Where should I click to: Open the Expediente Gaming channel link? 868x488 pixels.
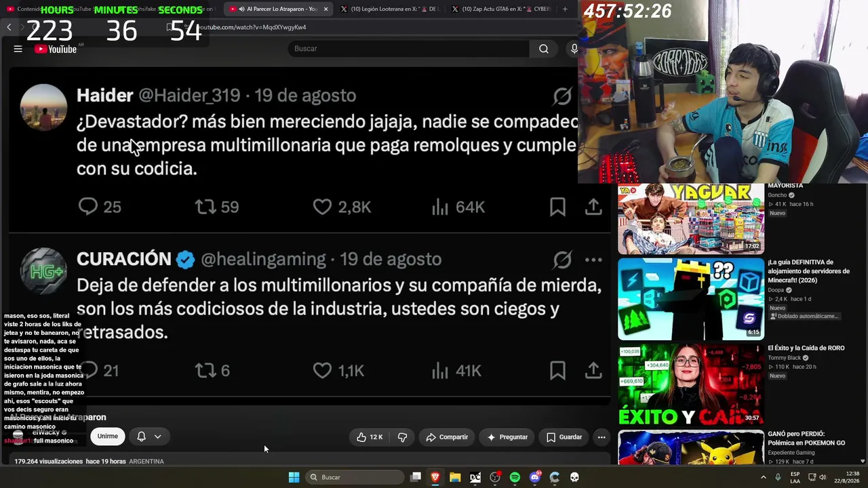[791, 453]
